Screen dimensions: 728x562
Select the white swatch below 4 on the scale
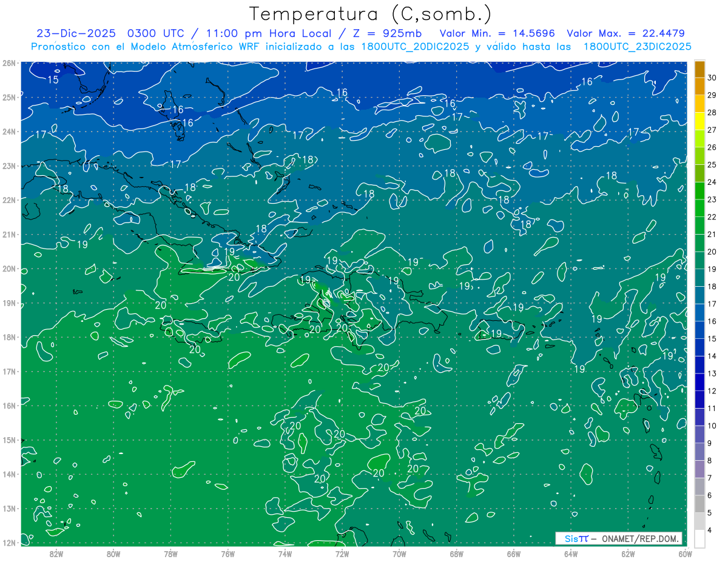[699, 538]
